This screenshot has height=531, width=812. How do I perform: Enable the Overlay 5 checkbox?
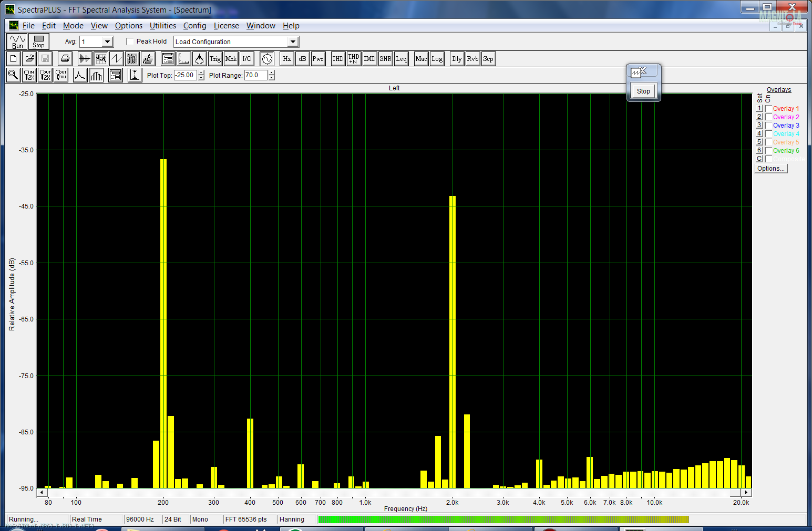tap(768, 142)
